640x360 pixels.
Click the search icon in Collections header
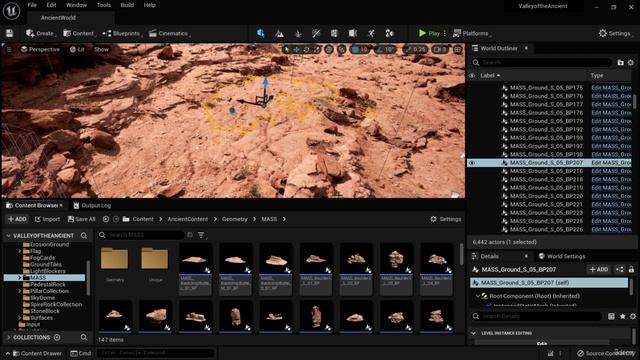click(x=84, y=338)
